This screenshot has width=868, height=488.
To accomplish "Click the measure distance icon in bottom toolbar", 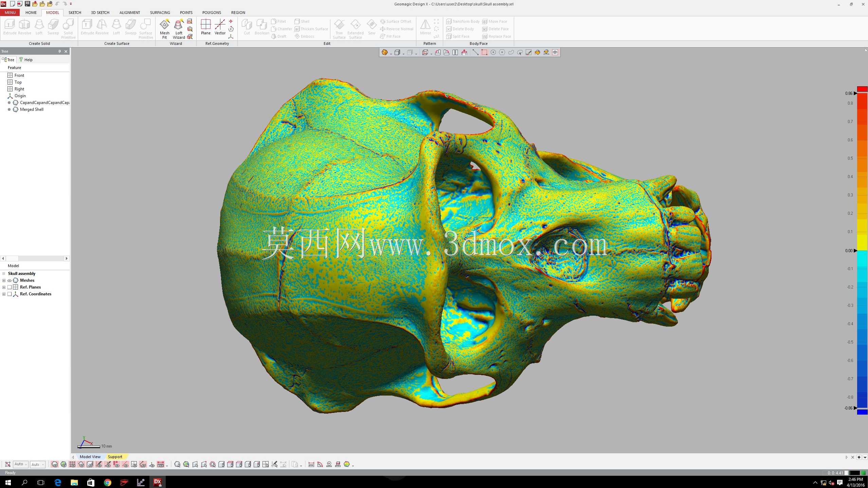I will (x=311, y=464).
